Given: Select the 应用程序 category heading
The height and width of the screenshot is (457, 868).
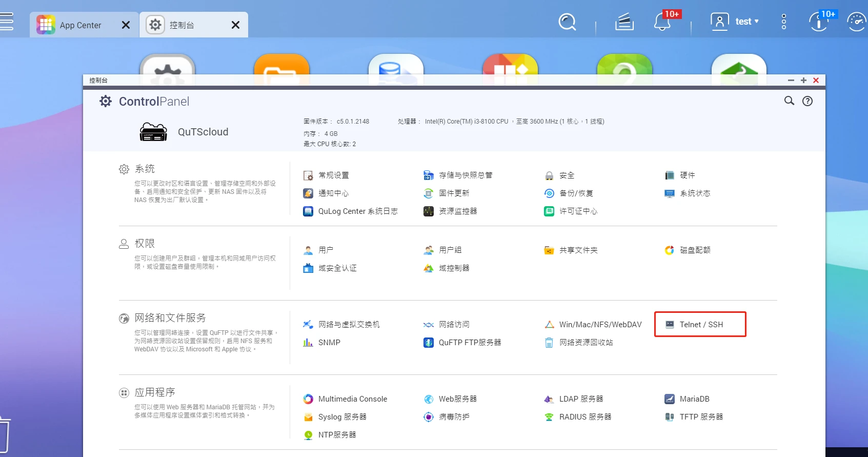Looking at the screenshot, I should click(x=155, y=392).
